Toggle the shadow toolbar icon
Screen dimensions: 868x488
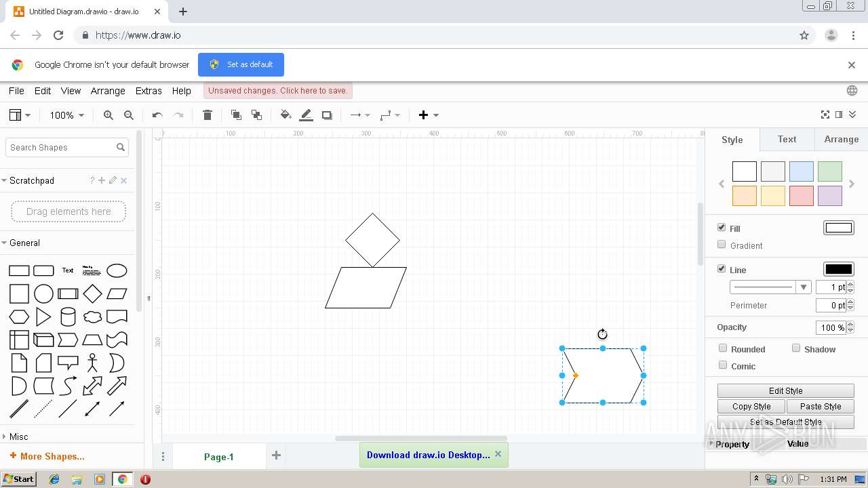click(x=327, y=115)
